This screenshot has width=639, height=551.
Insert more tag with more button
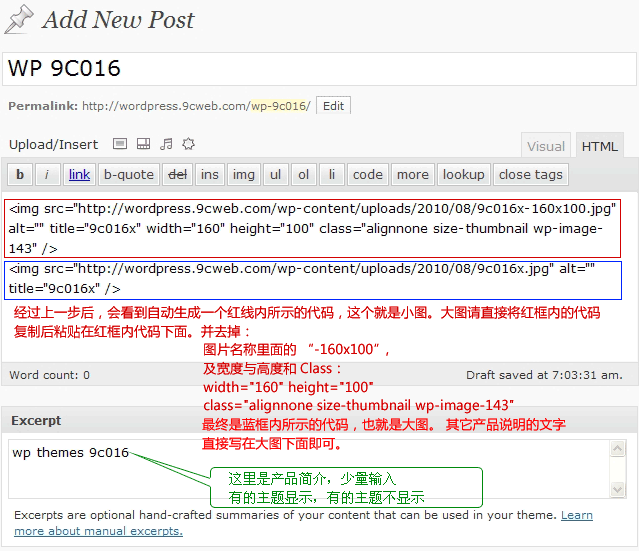pyautogui.click(x=413, y=174)
